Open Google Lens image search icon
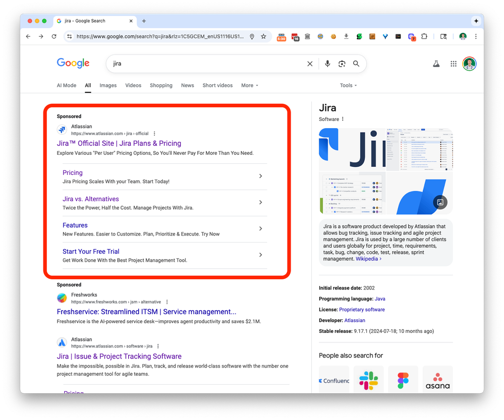Image resolution: width=504 pixels, height=420 pixels. tap(342, 64)
